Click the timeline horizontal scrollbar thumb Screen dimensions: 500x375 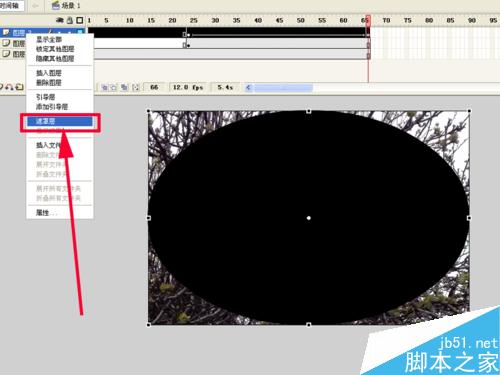(x=284, y=88)
